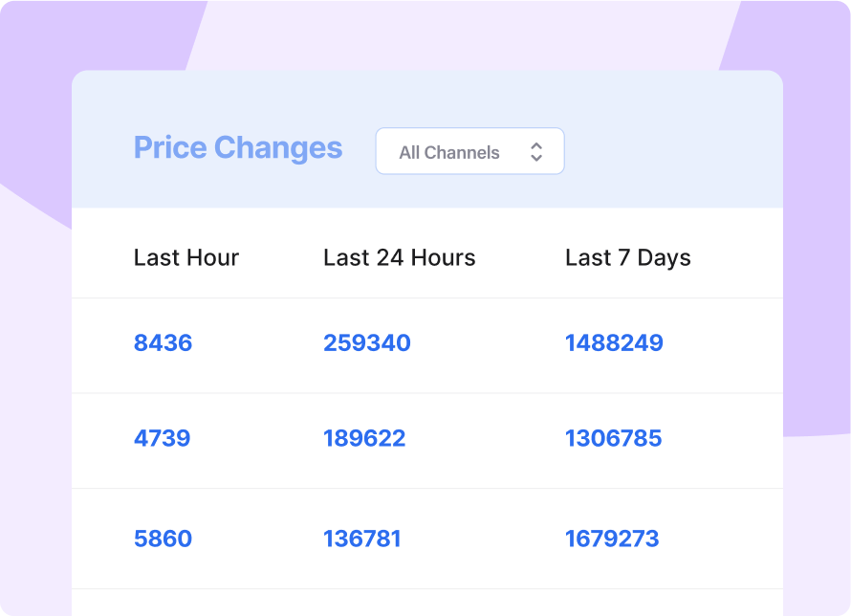
Task: Open the 1488249 seven-day value
Action: (x=614, y=343)
